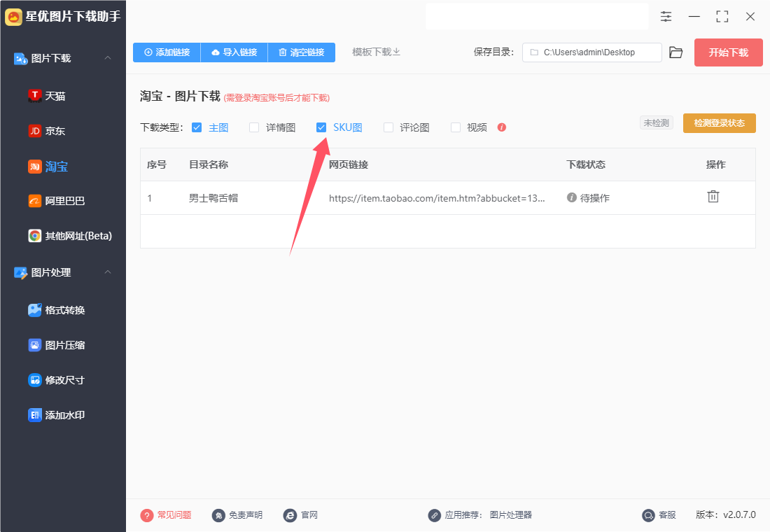Screen dimensions: 770x532
Task: Click the 应用推荐 link icon
Action: tap(434, 515)
